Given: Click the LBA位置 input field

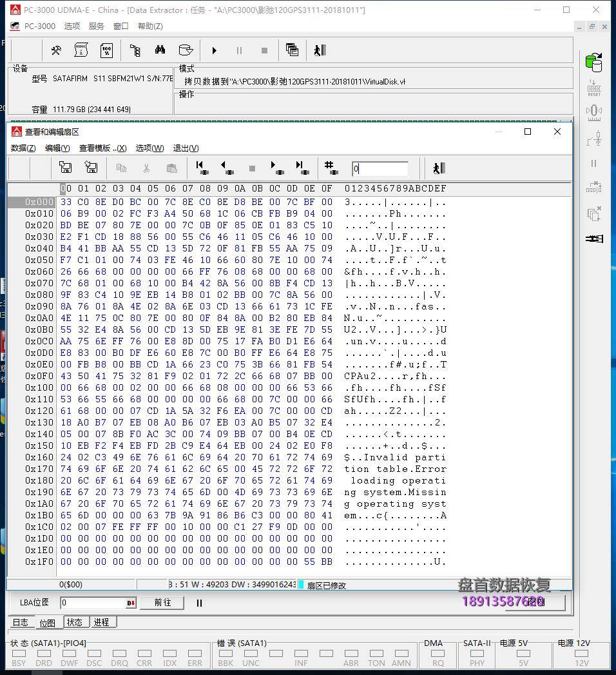Looking at the screenshot, I should coord(93,603).
